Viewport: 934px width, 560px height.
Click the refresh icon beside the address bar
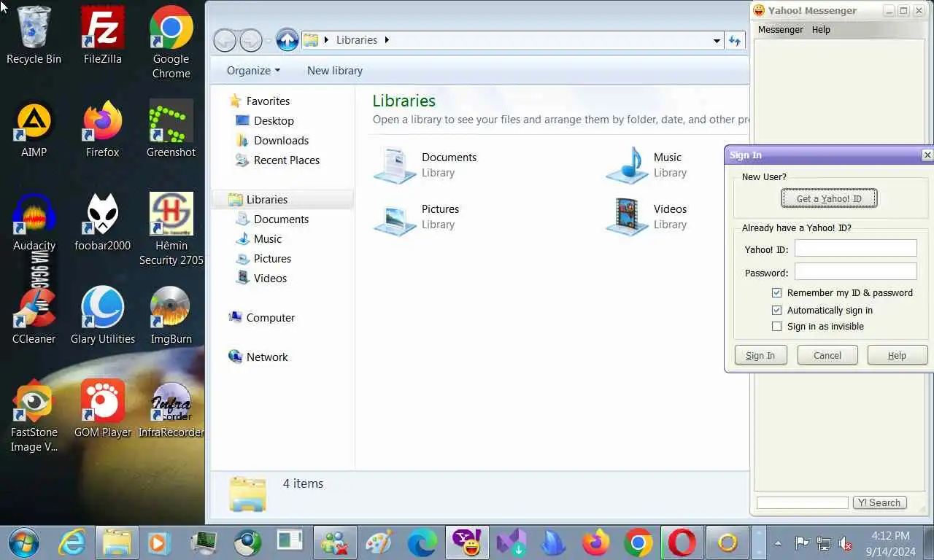click(x=735, y=40)
